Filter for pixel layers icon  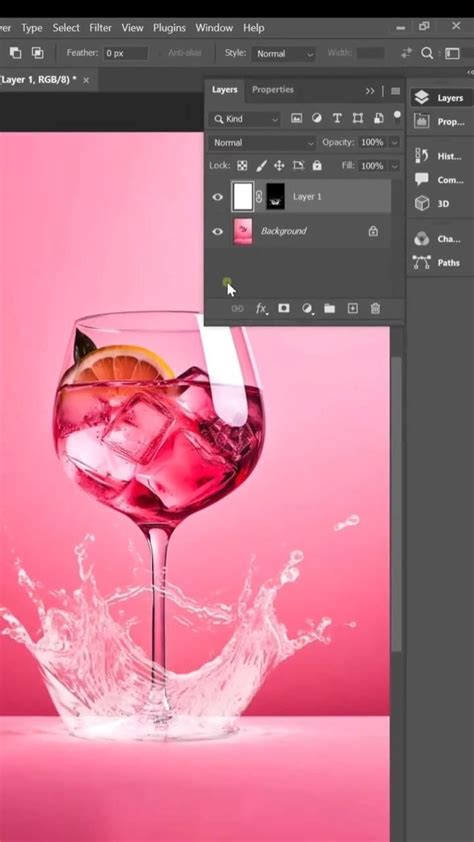pyautogui.click(x=296, y=119)
